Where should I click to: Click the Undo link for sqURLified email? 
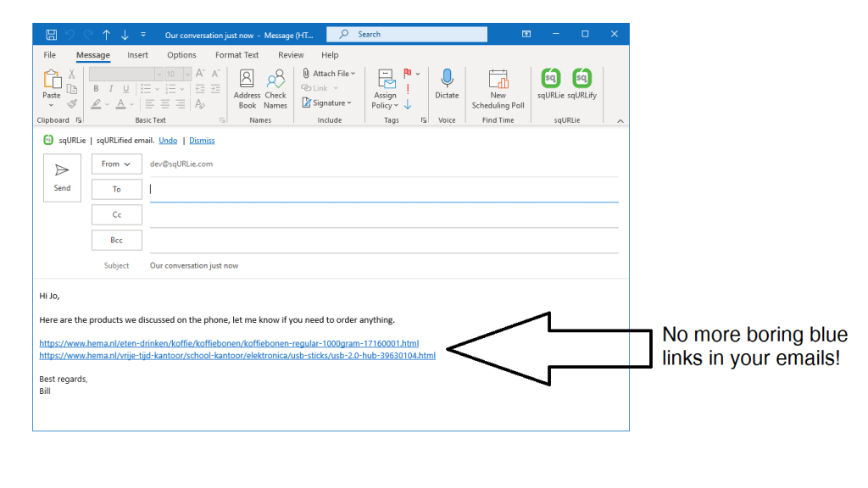(x=167, y=140)
